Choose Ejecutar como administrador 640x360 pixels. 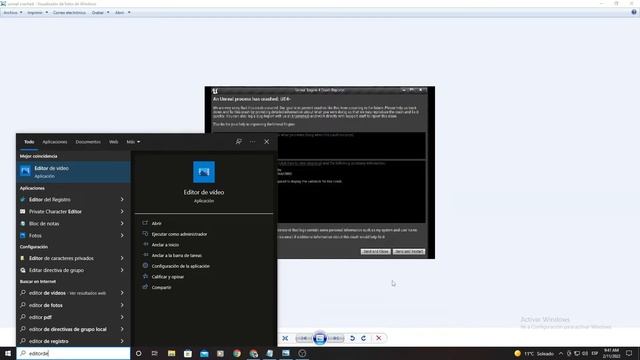pos(179,234)
